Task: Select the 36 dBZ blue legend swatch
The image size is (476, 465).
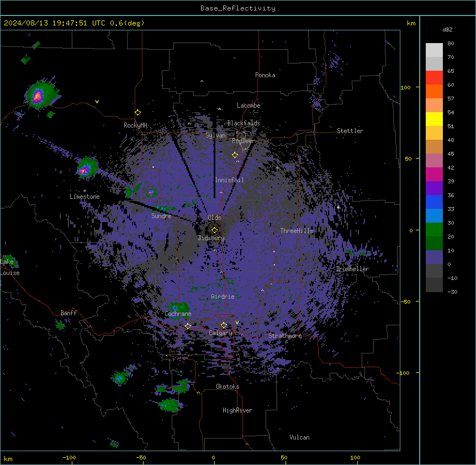Action: tap(434, 202)
